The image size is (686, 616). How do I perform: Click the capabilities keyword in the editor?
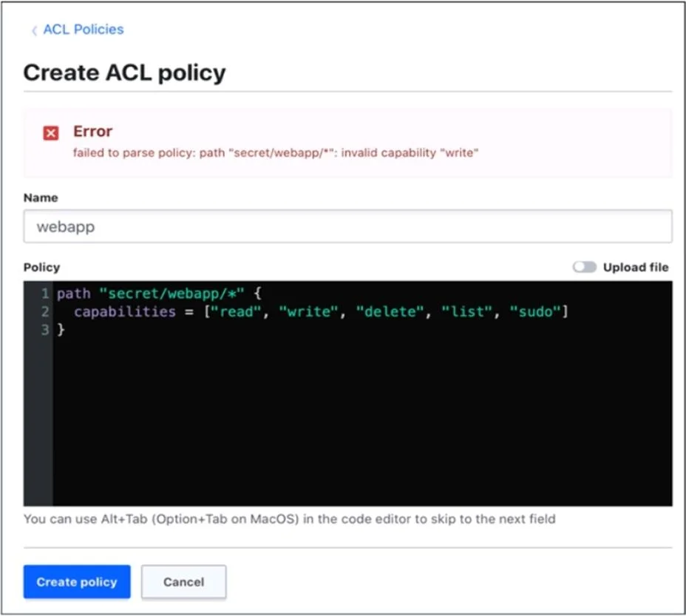click(x=125, y=311)
